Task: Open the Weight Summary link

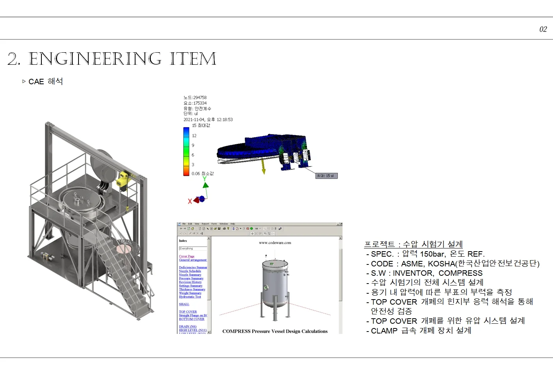Action: pos(190,293)
